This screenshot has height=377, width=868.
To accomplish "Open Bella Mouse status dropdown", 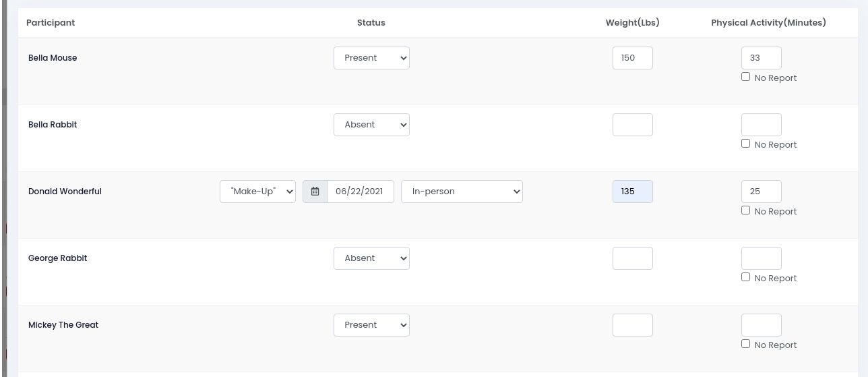I will click(371, 58).
